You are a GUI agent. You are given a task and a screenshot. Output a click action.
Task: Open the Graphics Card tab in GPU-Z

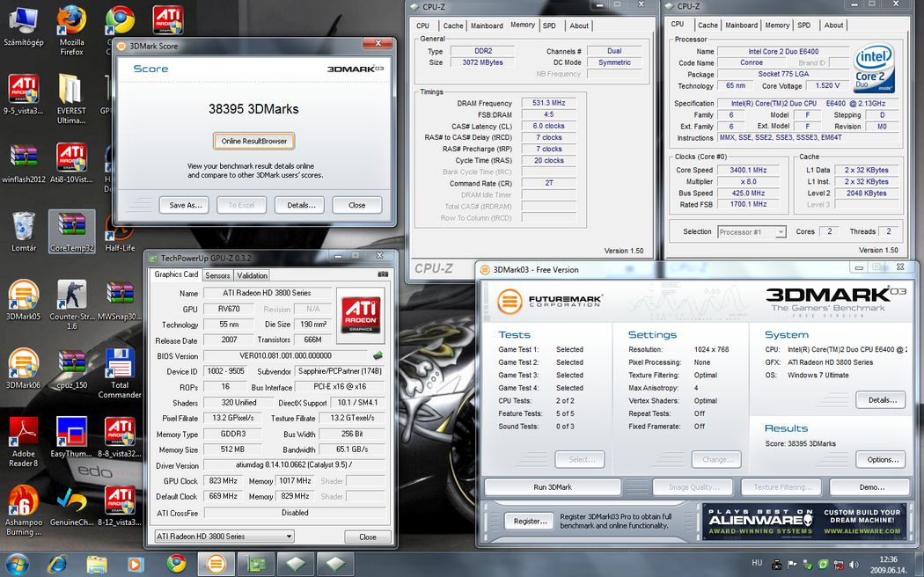[176, 274]
